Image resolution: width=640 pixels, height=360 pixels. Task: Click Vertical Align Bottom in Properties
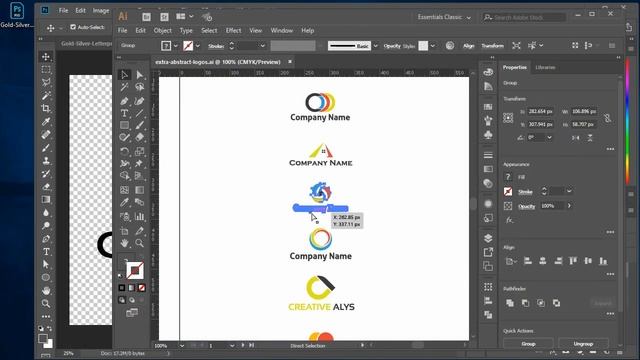(603, 261)
